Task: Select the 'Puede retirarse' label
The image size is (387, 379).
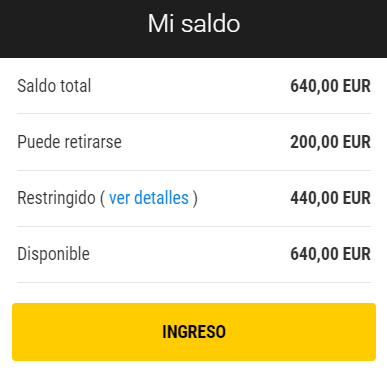Action: 69,142
